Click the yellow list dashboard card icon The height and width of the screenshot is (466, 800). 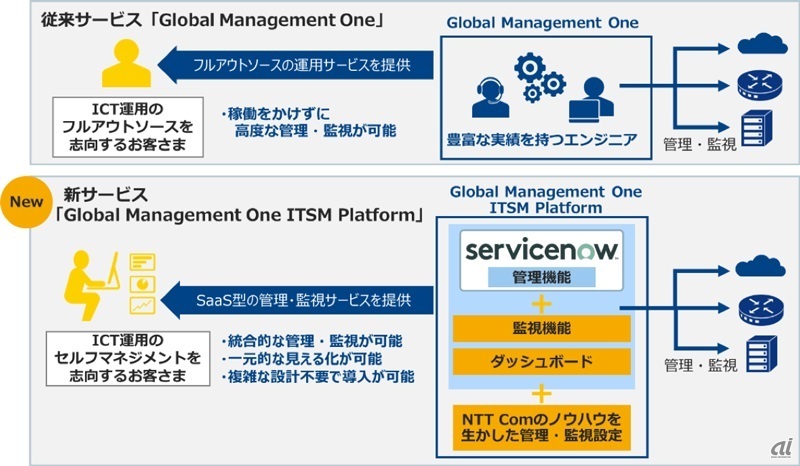[x=143, y=262]
